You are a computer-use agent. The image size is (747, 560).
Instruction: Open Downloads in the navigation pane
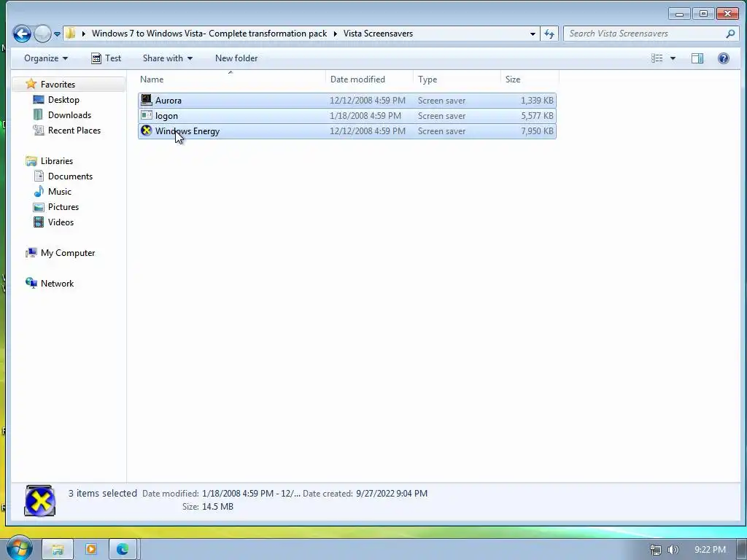pyautogui.click(x=69, y=114)
